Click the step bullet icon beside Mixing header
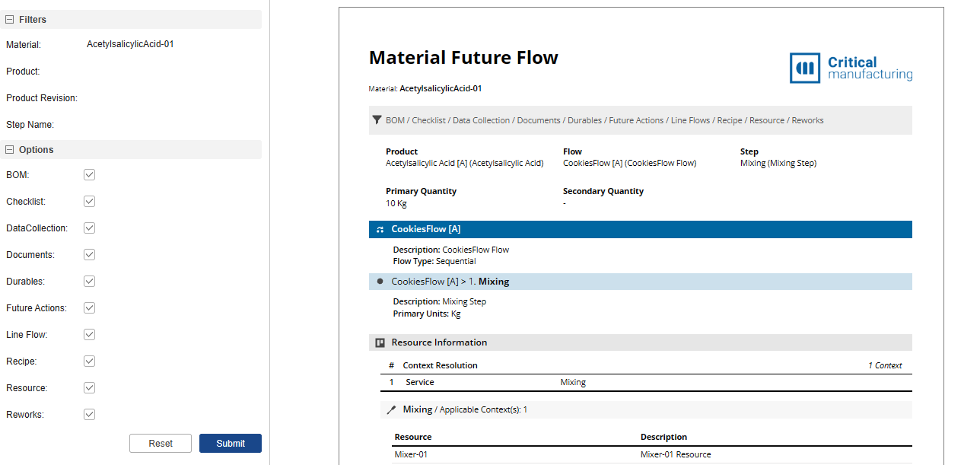980x465 pixels. tap(380, 281)
